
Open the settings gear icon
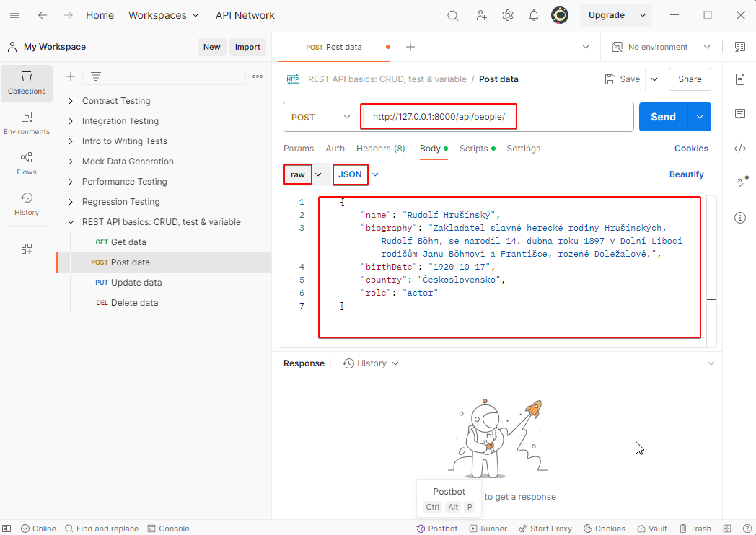click(508, 15)
